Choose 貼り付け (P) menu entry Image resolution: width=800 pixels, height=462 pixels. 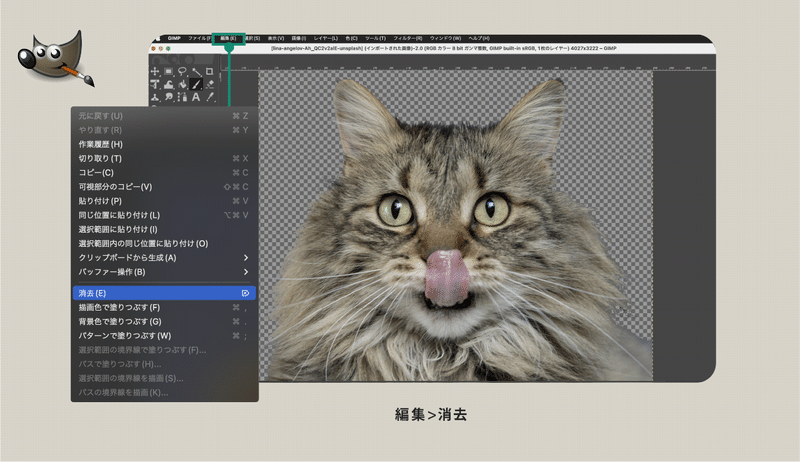[164, 201]
